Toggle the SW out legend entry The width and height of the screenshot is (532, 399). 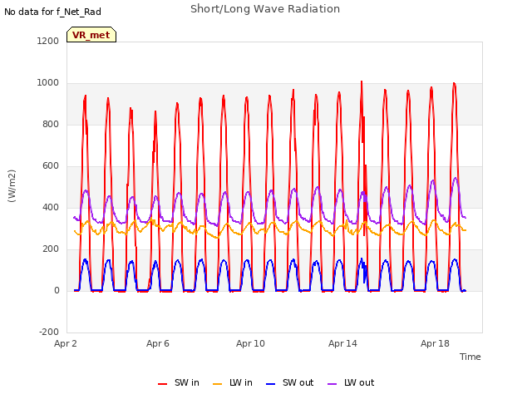click(x=290, y=382)
